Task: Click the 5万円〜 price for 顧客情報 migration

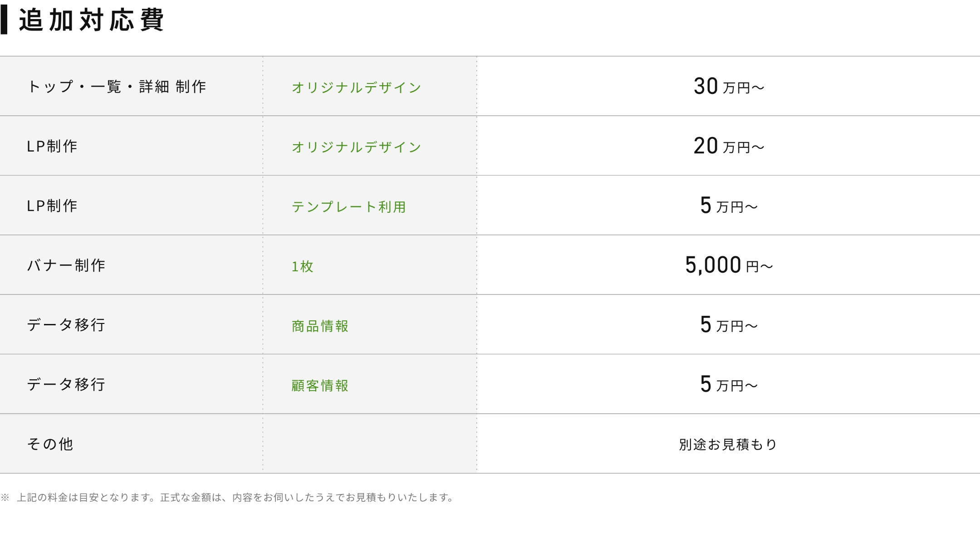Action: 728,384
